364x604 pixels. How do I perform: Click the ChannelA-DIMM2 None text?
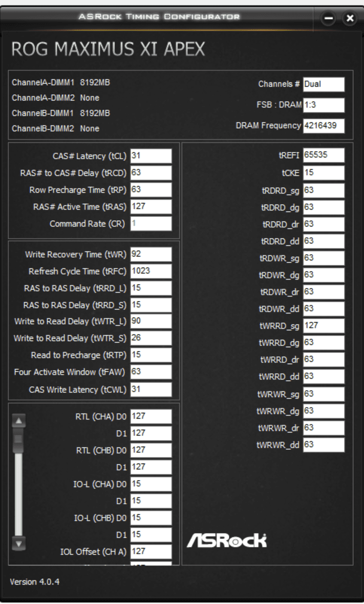click(55, 98)
